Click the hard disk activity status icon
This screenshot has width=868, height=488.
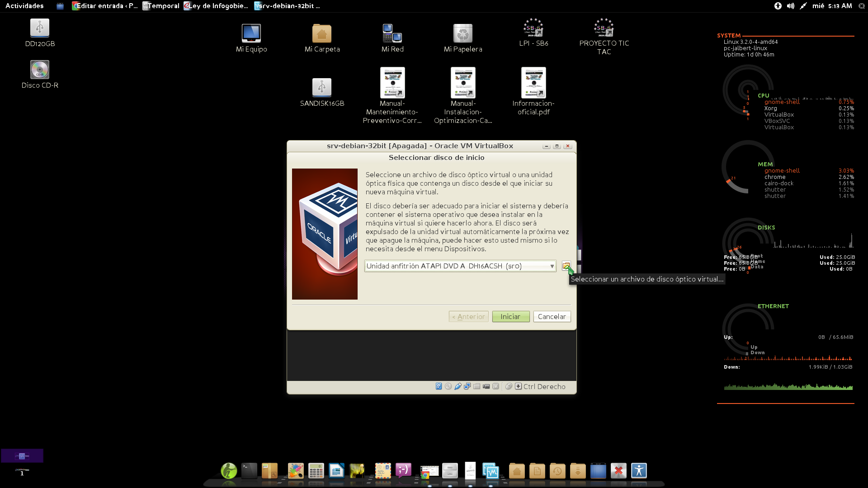click(x=439, y=386)
